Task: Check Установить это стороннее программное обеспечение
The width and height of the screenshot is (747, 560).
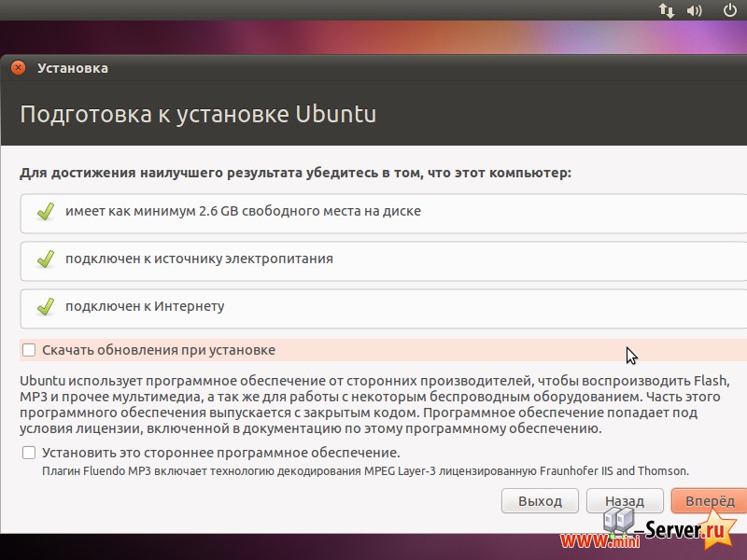Action: pyautogui.click(x=29, y=452)
